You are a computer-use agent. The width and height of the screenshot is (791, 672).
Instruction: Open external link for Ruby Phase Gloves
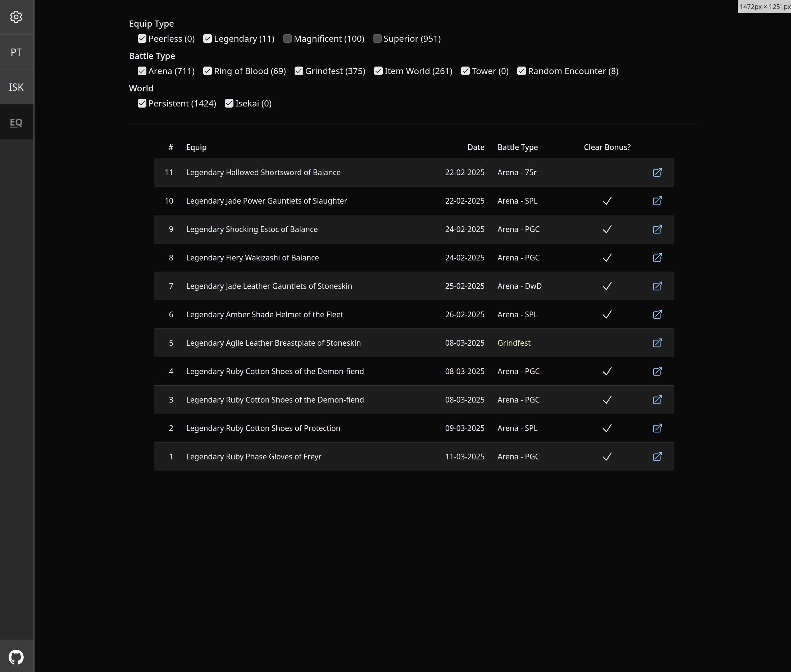[657, 457]
